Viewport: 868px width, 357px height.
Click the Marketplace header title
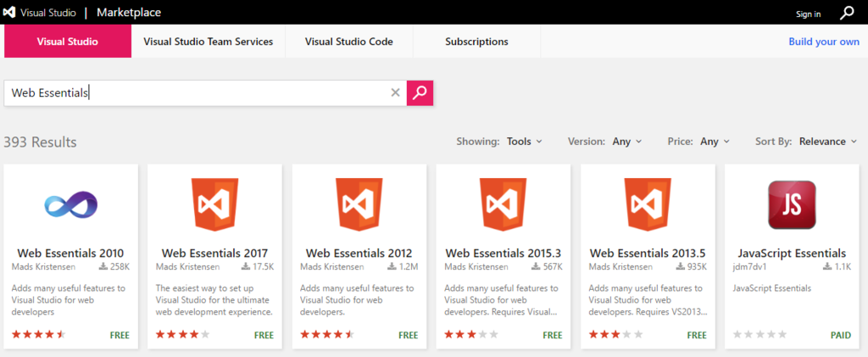tap(129, 12)
